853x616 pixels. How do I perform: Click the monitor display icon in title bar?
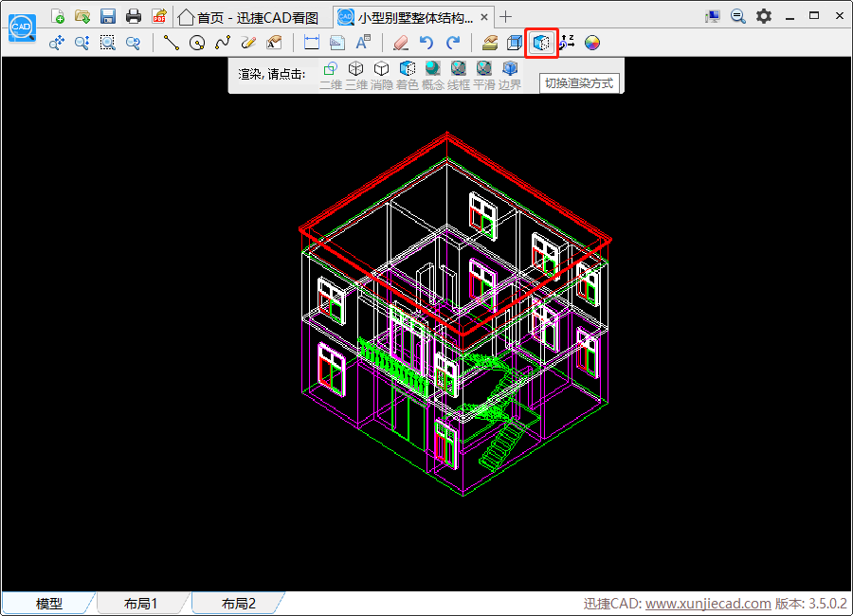point(712,16)
